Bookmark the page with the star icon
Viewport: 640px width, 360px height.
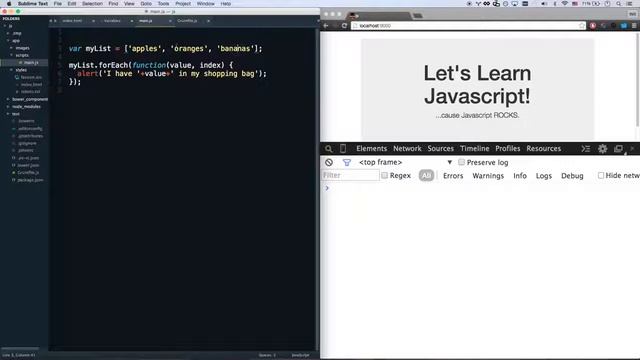pyautogui.click(x=582, y=26)
